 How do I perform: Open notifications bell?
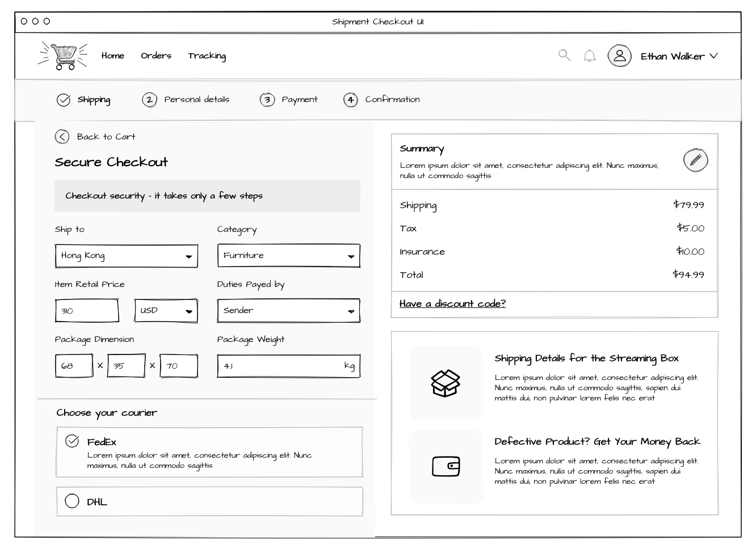click(x=590, y=56)
